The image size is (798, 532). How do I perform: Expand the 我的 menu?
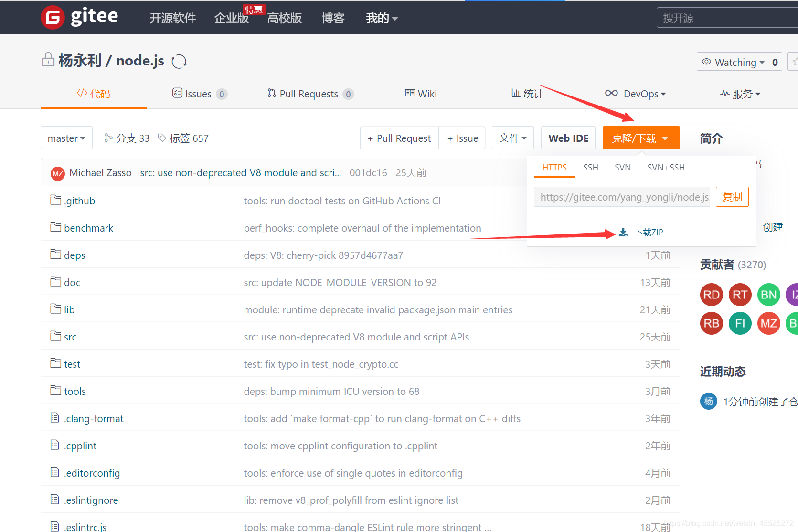[382, 18]
